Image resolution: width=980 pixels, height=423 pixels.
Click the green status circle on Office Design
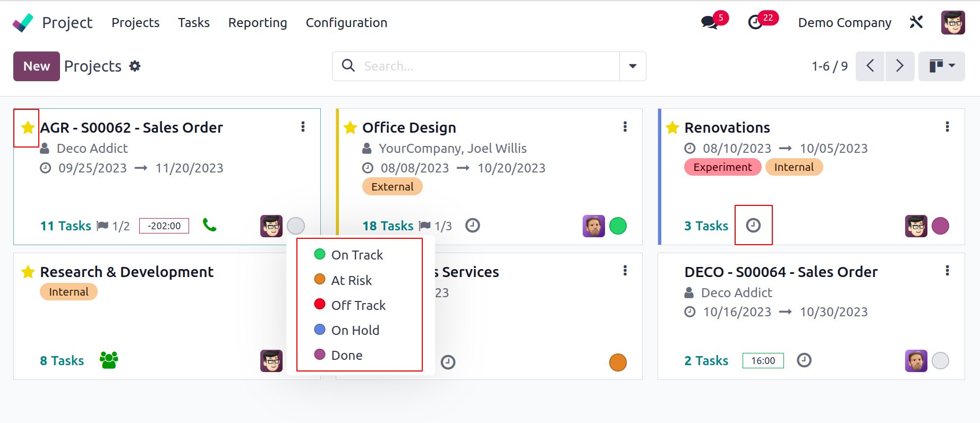[618, 226]
